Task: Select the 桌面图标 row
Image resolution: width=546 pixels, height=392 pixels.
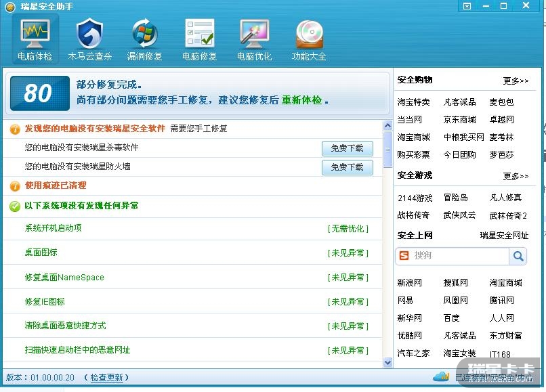Action: point(192,253)
